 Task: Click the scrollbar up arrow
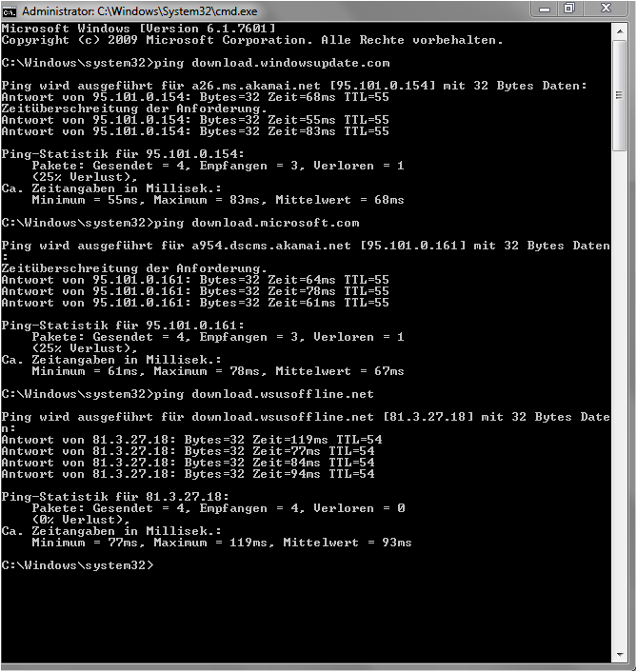620,31
